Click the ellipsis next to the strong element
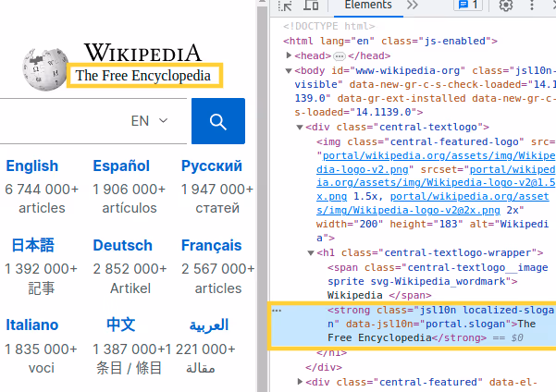This screenshot has height=392, width=556. point(277,311)
